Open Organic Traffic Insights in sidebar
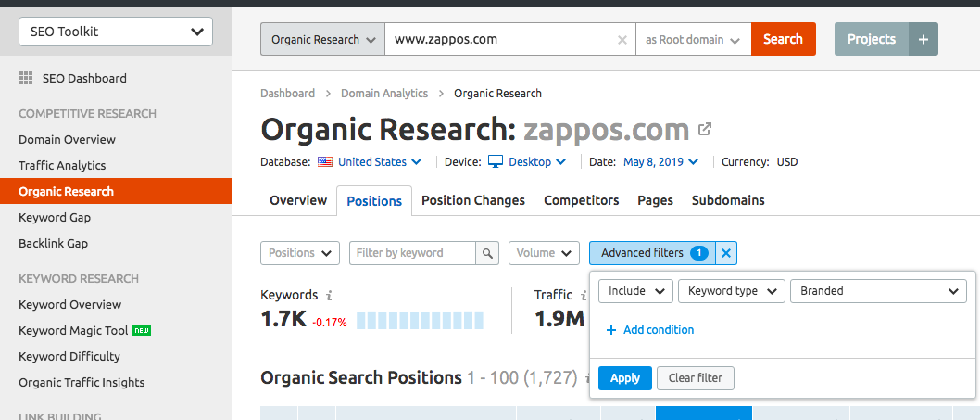This screenshot has height=420, width=980. pyautogui.click(x=82, y=382)
